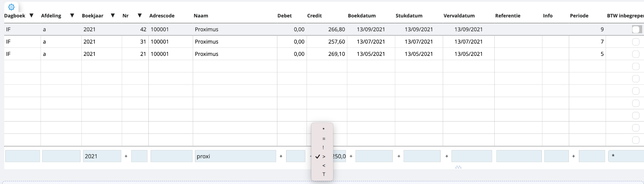Click the Naam column header
Image resolution: width=644 pixels, height=184 pixels.
pyautogui.click(x=201, y=16)
